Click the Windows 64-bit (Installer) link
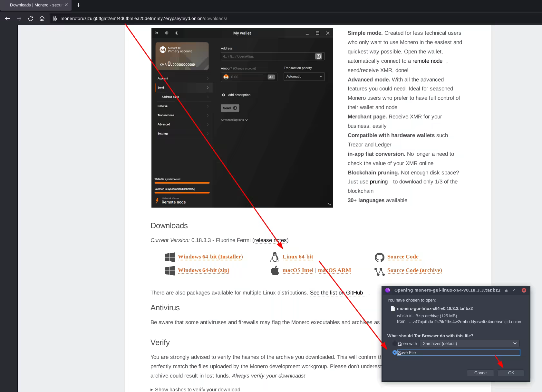Image resolution: width=542 pixels, height=392 pixels. pyautogui.click(x=210, y=257)
